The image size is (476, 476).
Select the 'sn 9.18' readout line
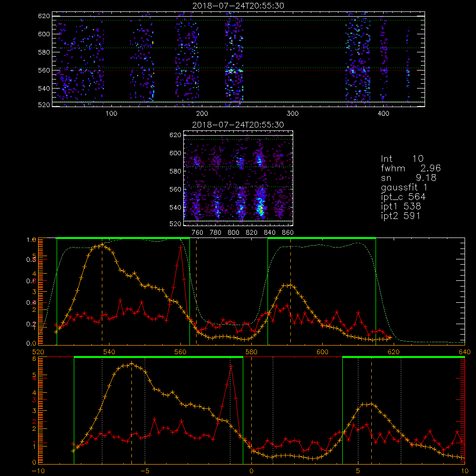pyautogui.click(x=408, y=178)
